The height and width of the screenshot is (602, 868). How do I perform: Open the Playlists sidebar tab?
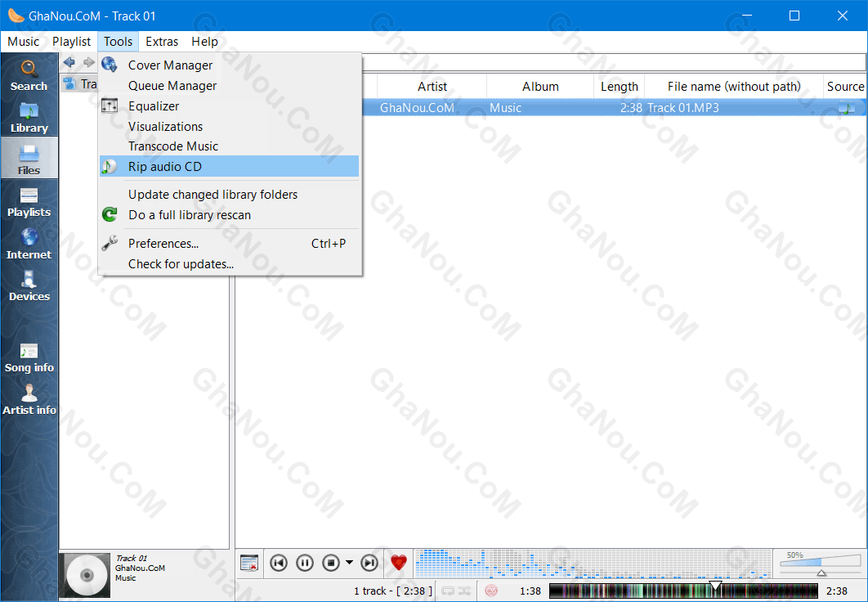pyautogui.click(x=29, y=201)
